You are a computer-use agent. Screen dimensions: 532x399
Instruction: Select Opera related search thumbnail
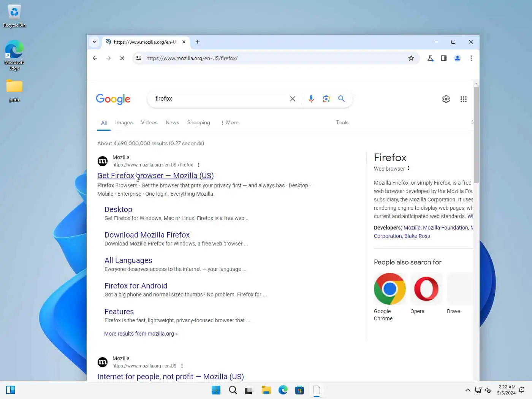426,289
